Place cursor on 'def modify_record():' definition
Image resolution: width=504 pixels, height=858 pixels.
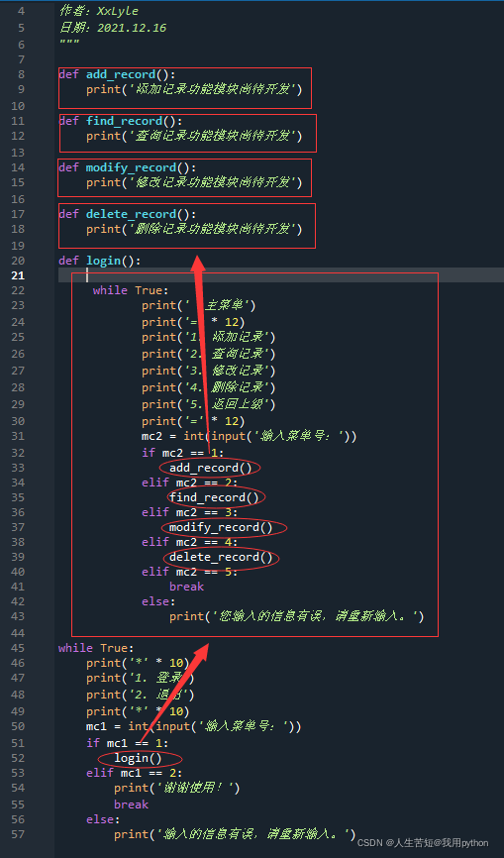(x=128, y=167)
